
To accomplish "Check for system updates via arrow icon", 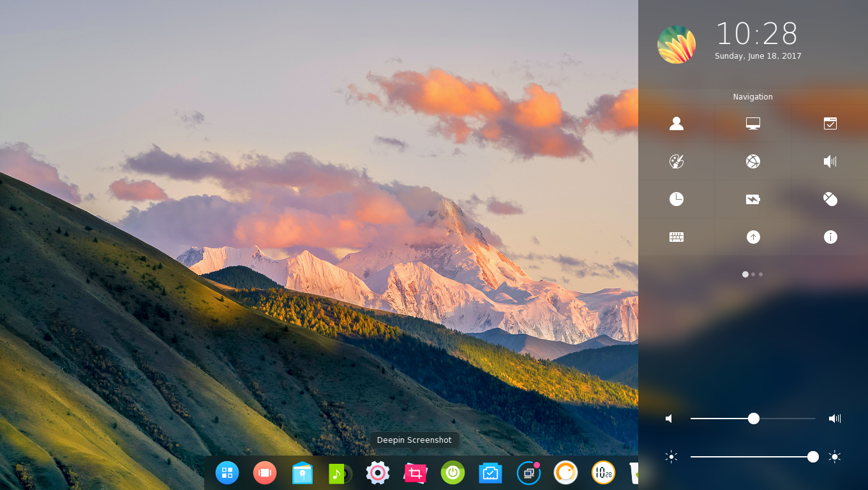I will point(753,237).
